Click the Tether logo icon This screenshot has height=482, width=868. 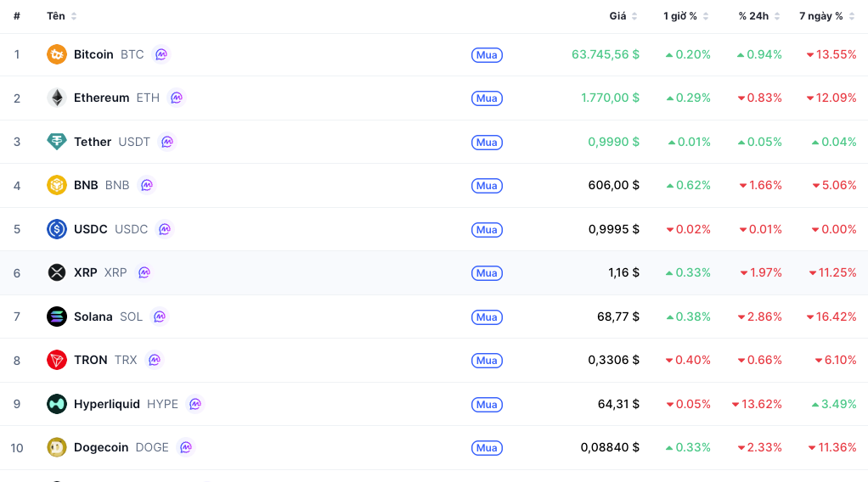(x=56, y=142)
